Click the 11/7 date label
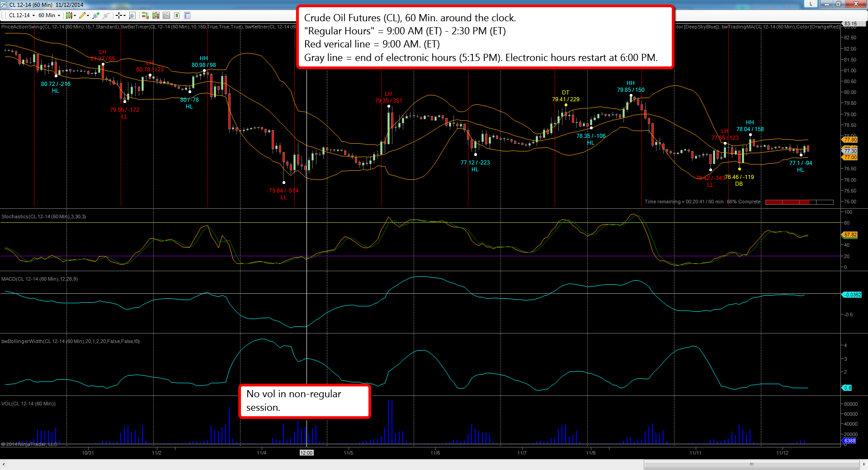The height and width of the screenshot is (470, 868). 522,453
